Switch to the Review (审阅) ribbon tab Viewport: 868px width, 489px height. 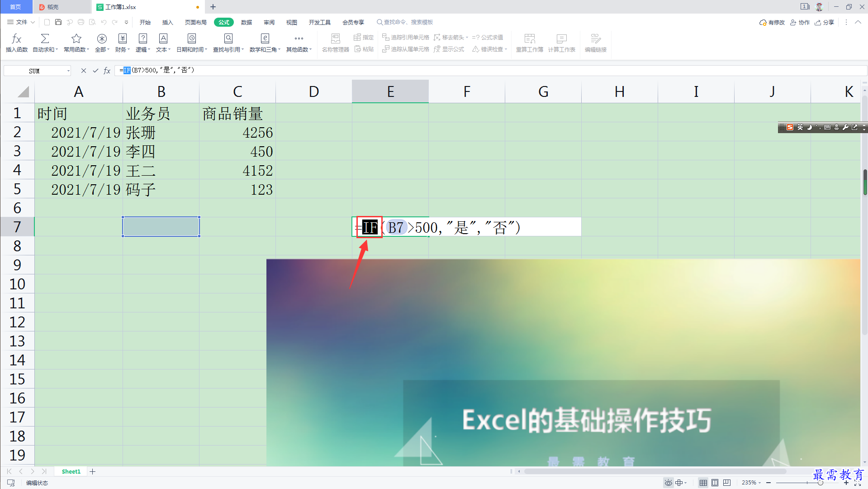pos(269,22)
